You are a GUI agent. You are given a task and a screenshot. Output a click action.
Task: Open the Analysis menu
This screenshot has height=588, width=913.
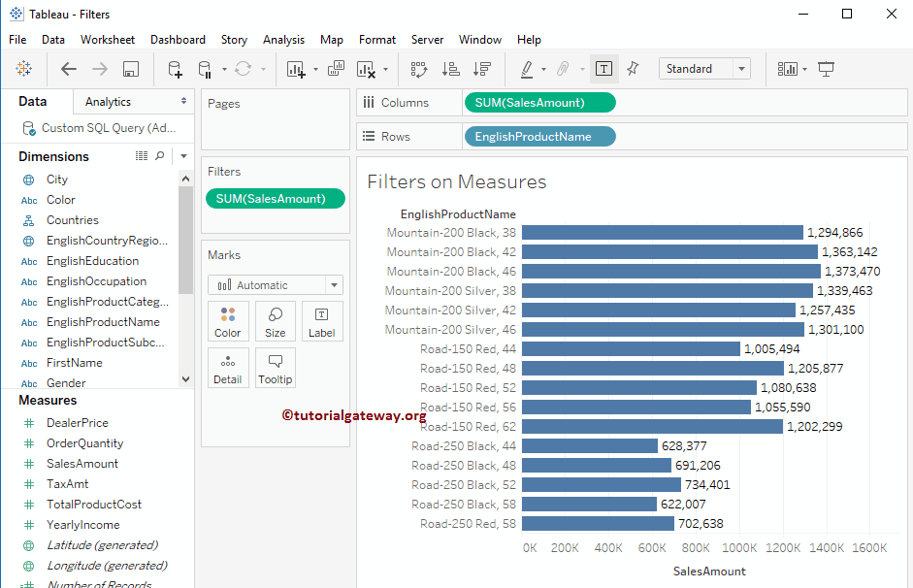click(x=283, y=40)
